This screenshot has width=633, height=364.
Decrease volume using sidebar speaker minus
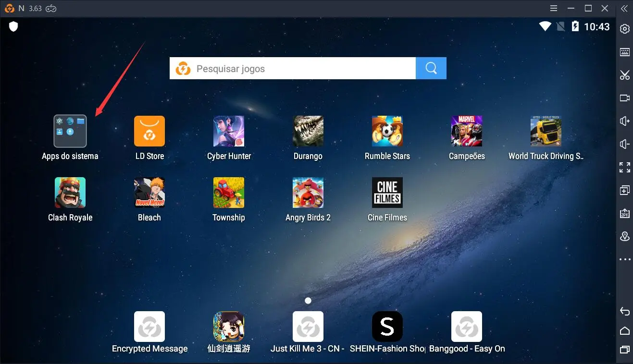coord(625,144)
